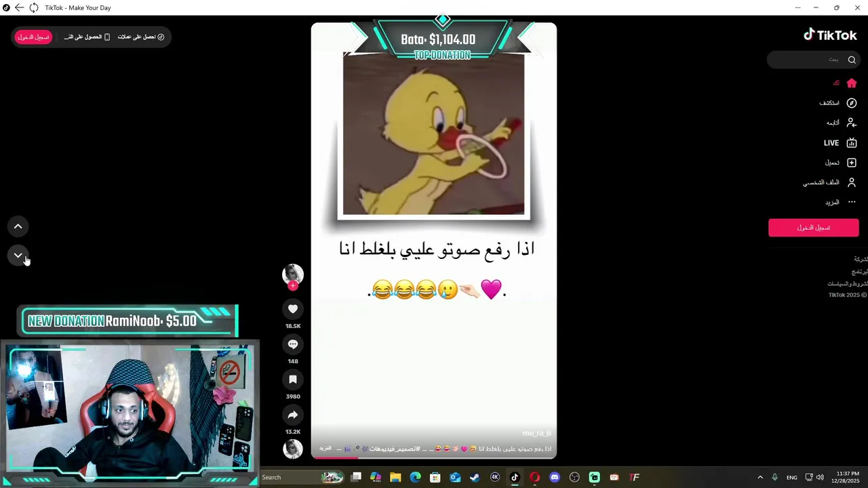Viewport: 868px width, 488px height.
Task: Bookmark the video showing 3980 saves
Action: (293, 380)
